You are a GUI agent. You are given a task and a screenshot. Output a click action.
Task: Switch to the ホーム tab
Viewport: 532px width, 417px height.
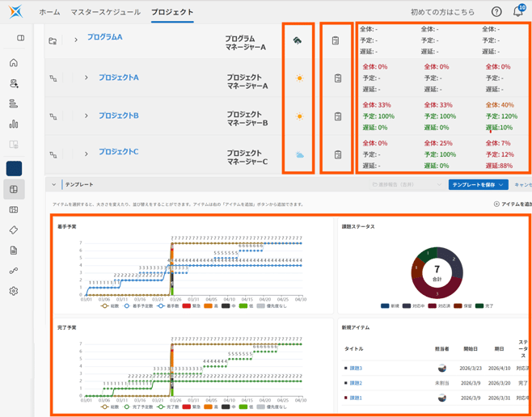49,12
